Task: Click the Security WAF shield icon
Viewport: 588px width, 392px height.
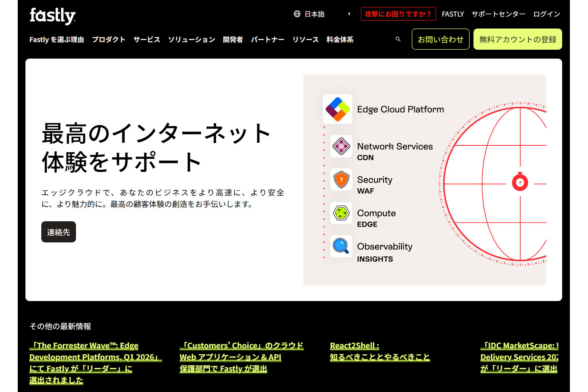Action: [x=341, y=180]
